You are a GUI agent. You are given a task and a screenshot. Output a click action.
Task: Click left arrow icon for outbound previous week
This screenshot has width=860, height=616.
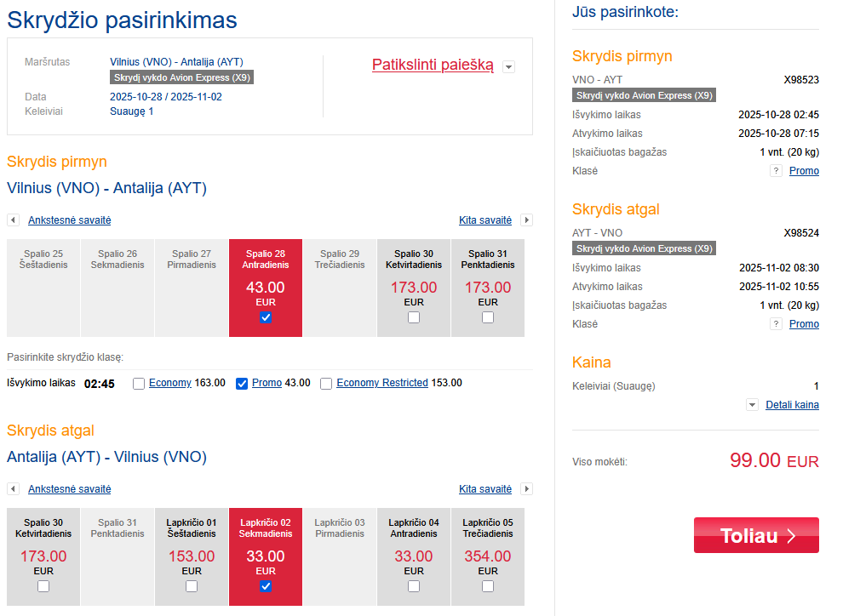coord(14,220)
